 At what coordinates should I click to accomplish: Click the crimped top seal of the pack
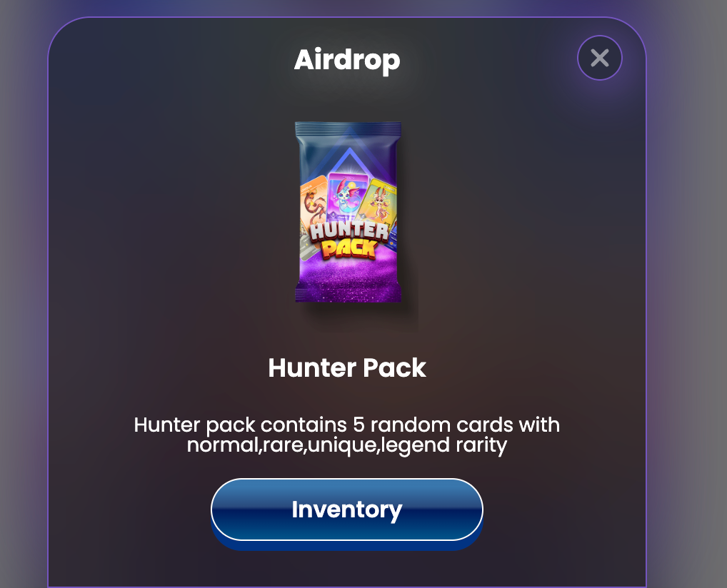click(x=349, y=128)
